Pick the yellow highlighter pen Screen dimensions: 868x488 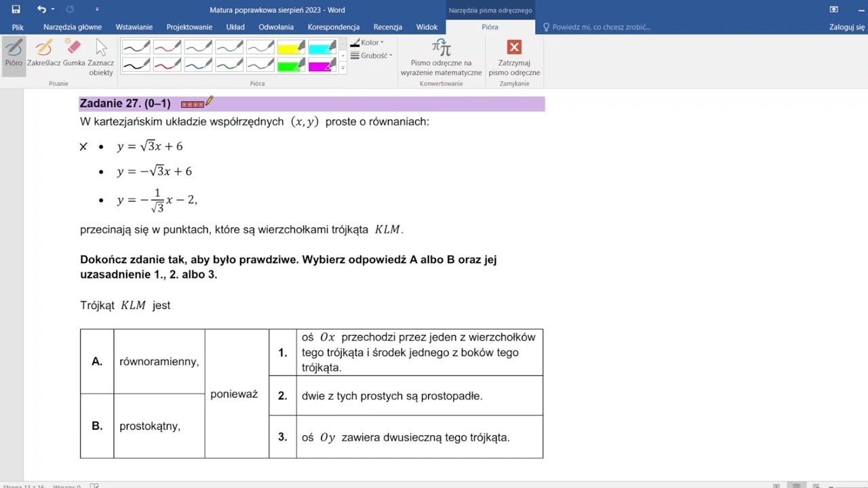[x=291, y=47]
